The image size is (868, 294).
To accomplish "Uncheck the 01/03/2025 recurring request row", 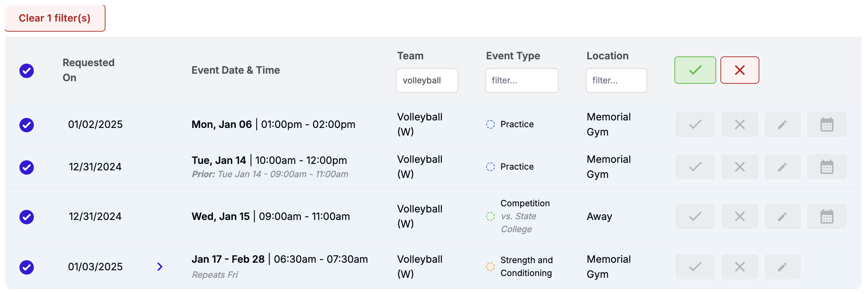I will (27, 267).
